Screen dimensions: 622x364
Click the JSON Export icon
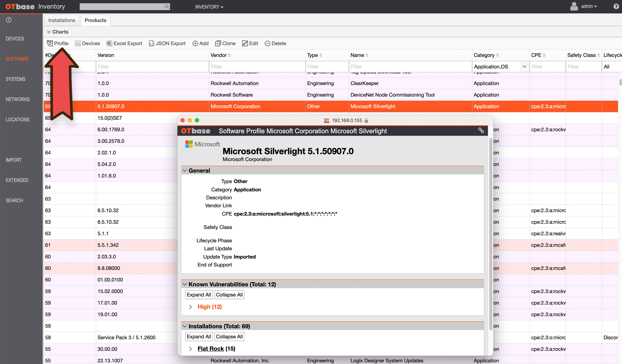pos(152,43)
